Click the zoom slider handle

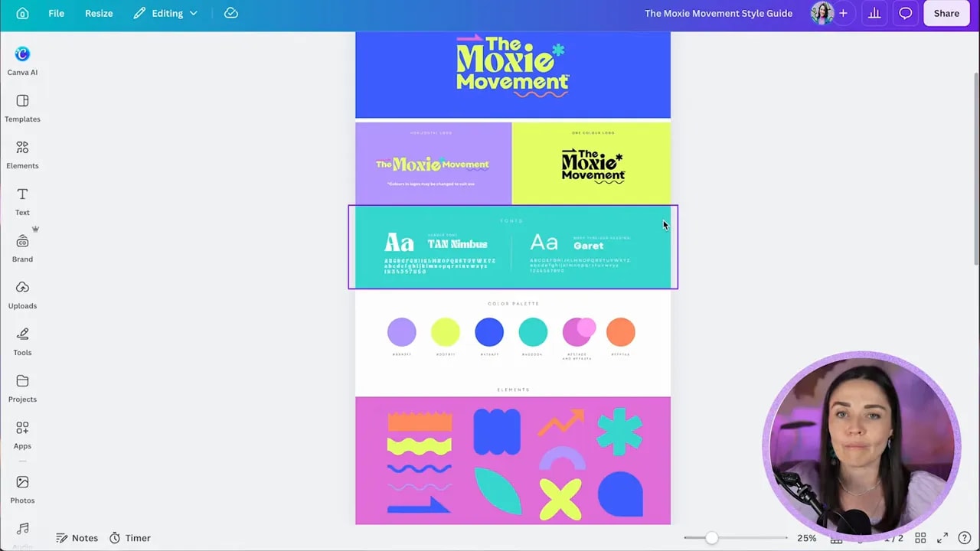coord(712,538)
